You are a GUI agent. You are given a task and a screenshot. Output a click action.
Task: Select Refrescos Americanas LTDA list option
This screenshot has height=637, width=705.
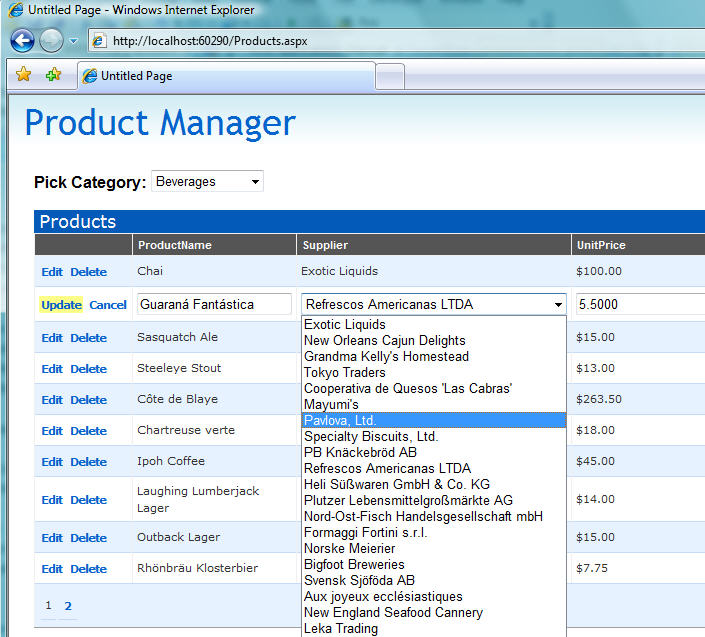tap(434, 468)
